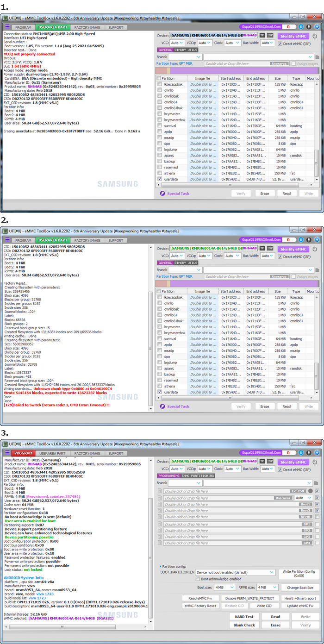Click the file icon of the GP1 slot
The height and width of the screenshot is (644, 324).
(x=160, y=525)
